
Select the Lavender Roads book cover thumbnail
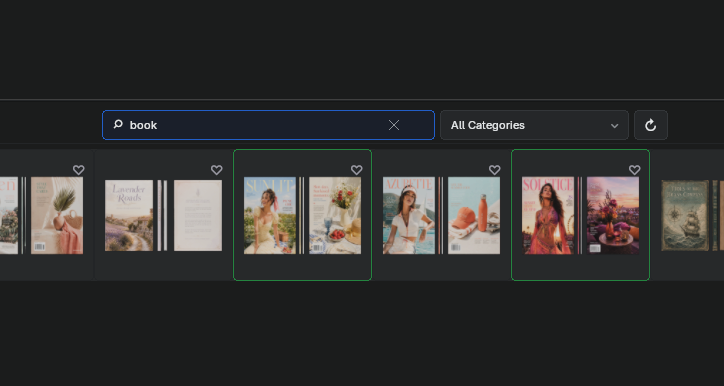[x=129, y=216]
